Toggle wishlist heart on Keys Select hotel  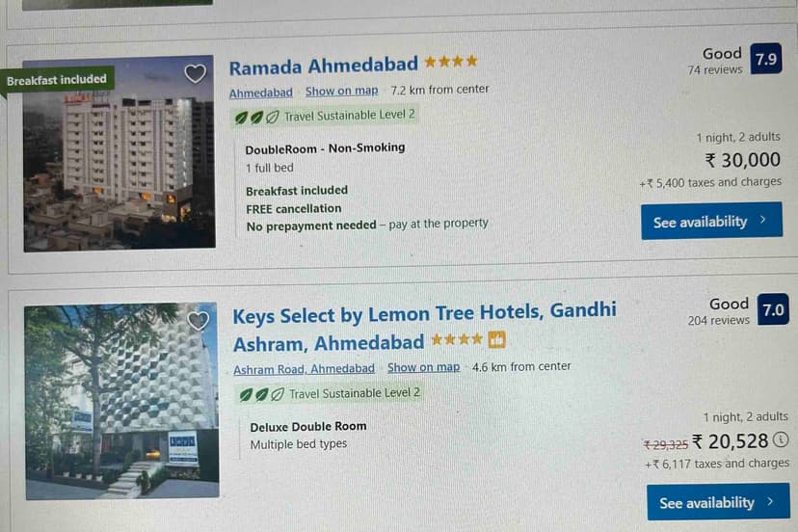(x=199, y=321)
